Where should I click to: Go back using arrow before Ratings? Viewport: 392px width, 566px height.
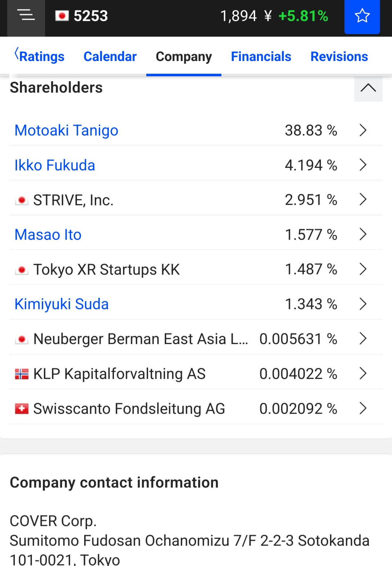(16, 53)
